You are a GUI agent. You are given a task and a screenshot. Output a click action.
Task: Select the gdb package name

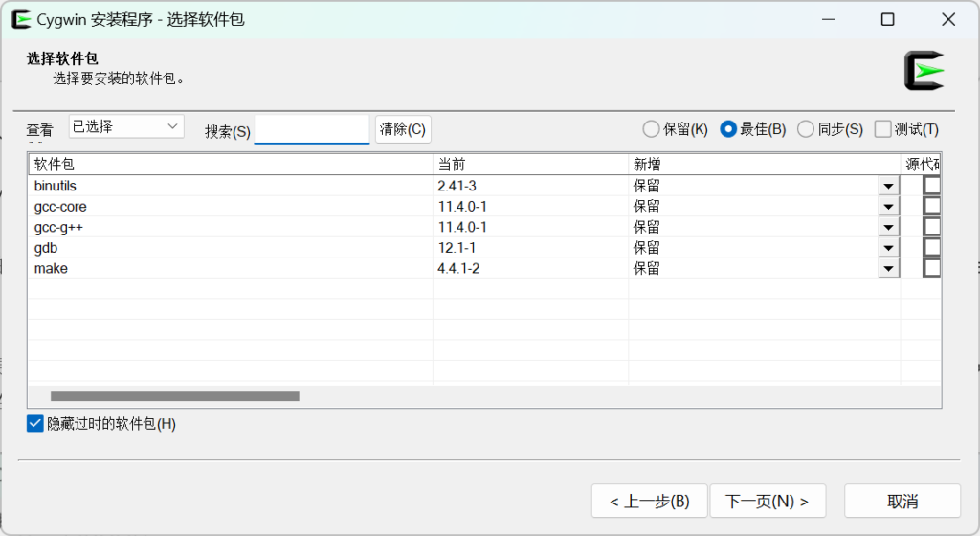[46, 248]
